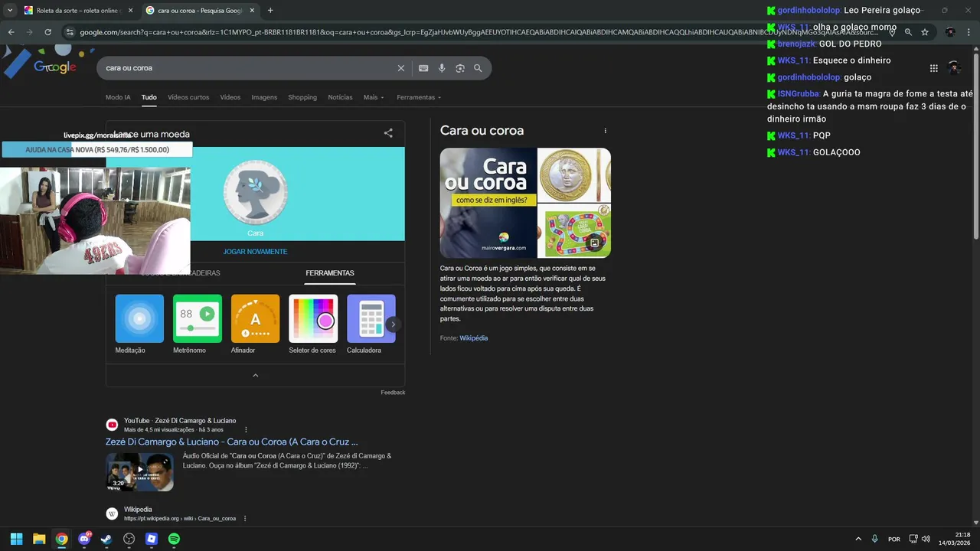Select the FERRAMENTAS widget tab
The height and width of the screenshot is (551, 980).
(x=330, y=273)
